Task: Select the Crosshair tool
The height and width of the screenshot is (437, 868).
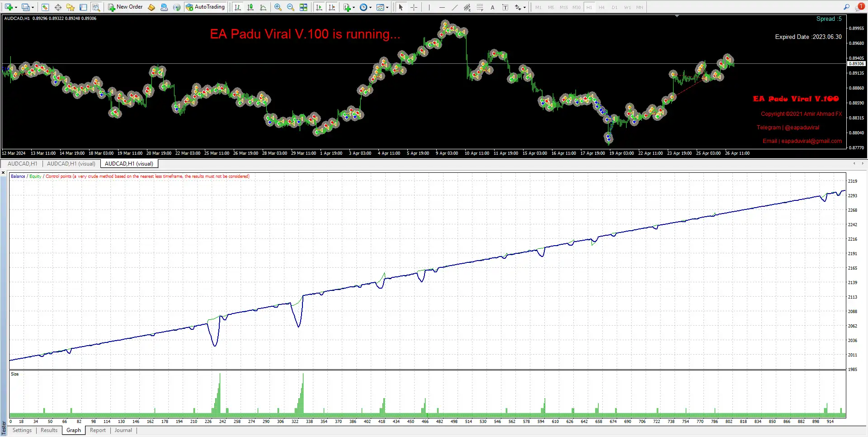Action: 414,7
